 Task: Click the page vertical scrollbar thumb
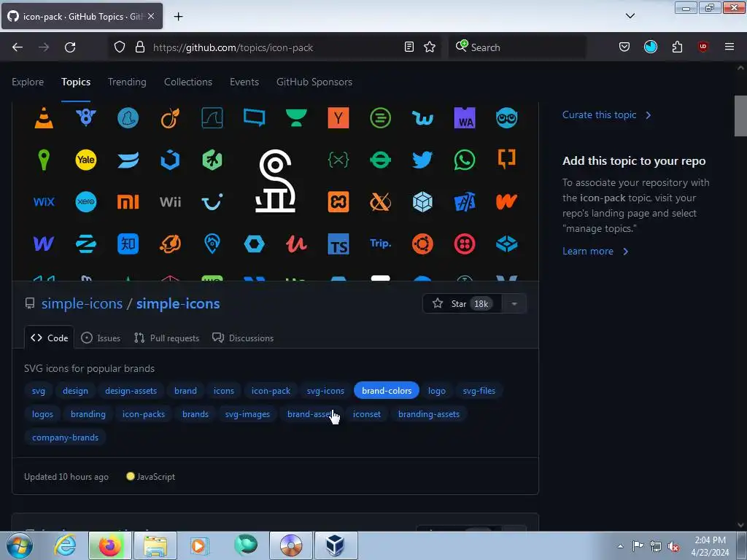pos(740,116)
